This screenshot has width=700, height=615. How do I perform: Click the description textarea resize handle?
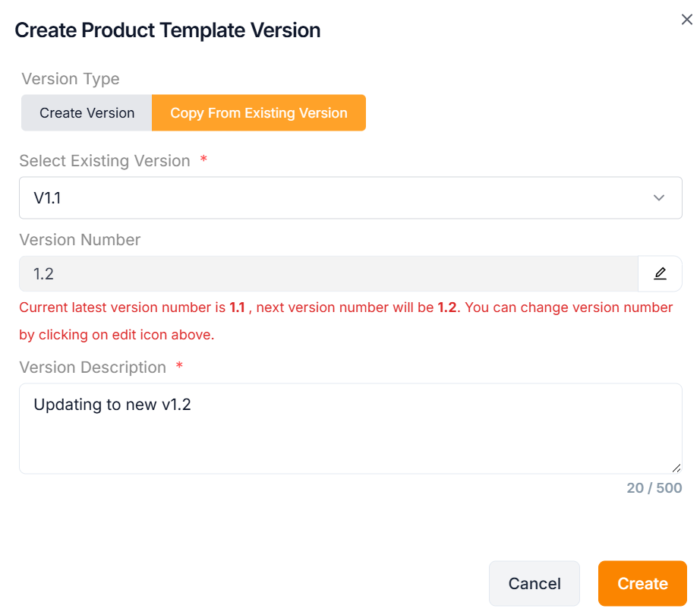coord(676,468)
